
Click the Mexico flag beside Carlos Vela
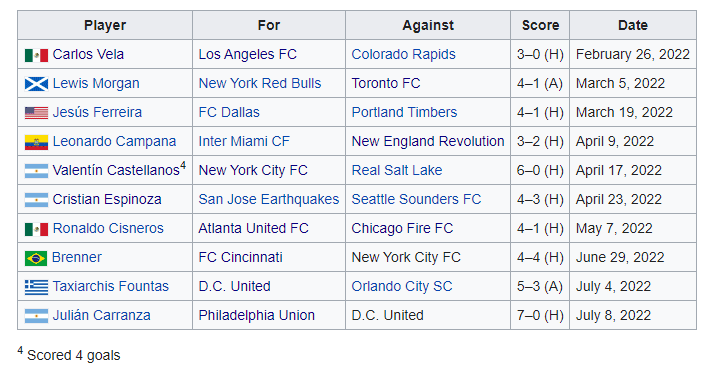[36, 55]
